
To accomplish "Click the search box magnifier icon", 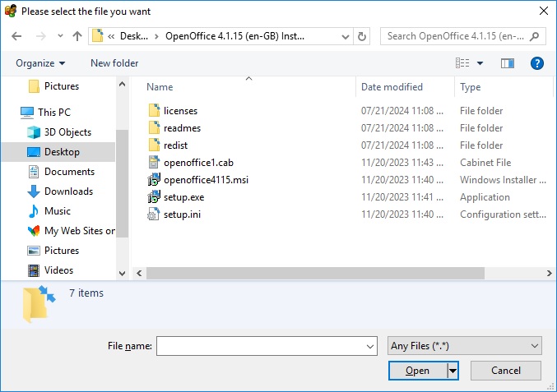I will 534,36.
